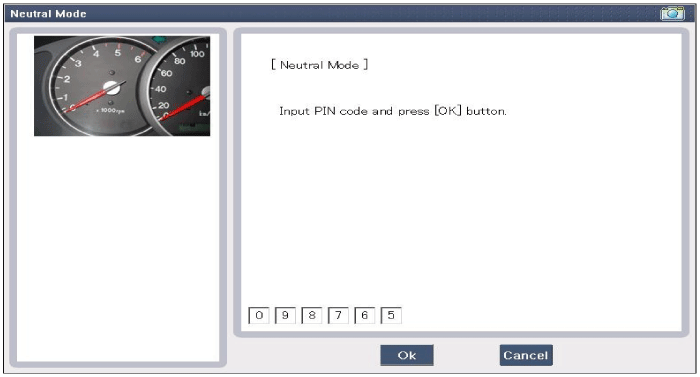Confirm the PIN with the Ok button
Screen dimensions: 700x377
point(407,355)
